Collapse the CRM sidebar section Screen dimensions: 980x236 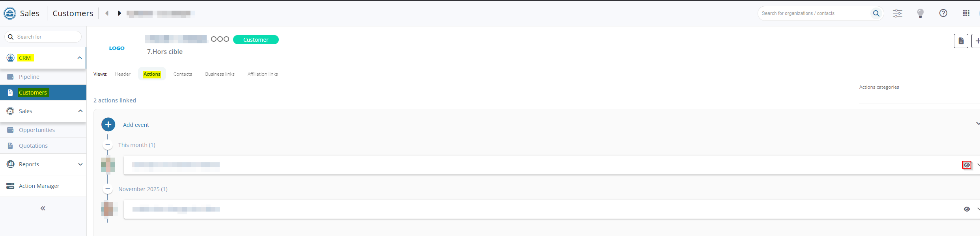pyautogui.click(x=79, y=58)
